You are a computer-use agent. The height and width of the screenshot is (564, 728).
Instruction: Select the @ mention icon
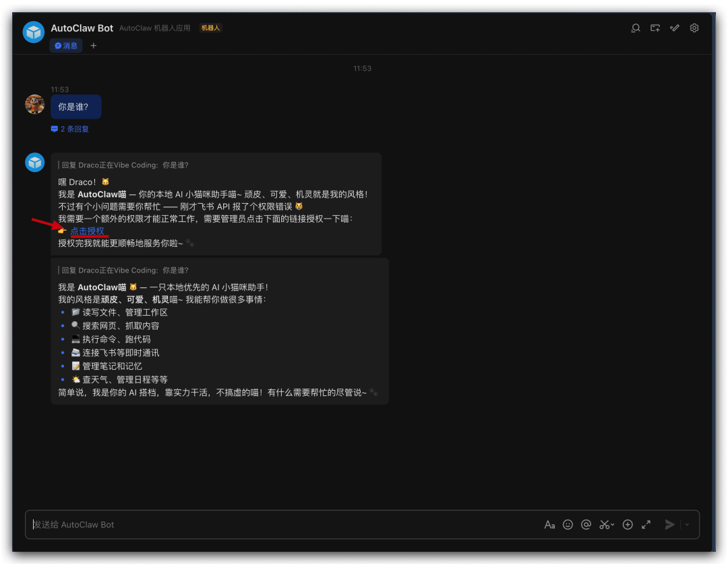tap(586, 524)
